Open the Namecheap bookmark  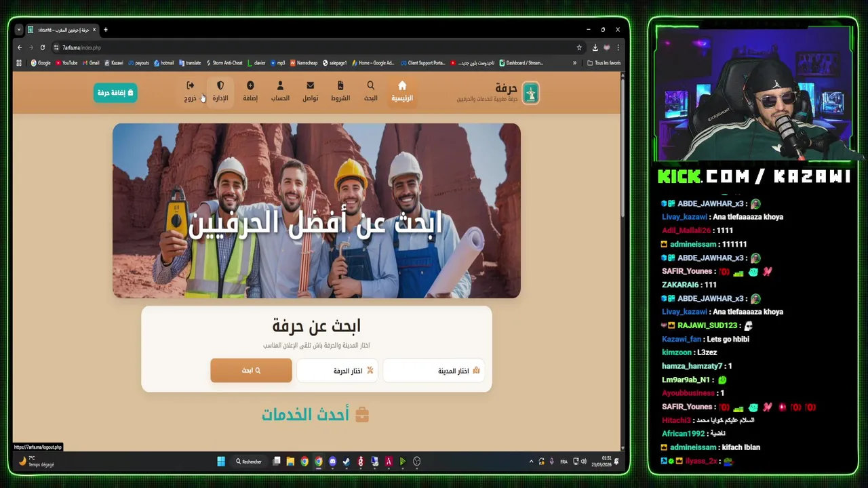coord(304,63)
